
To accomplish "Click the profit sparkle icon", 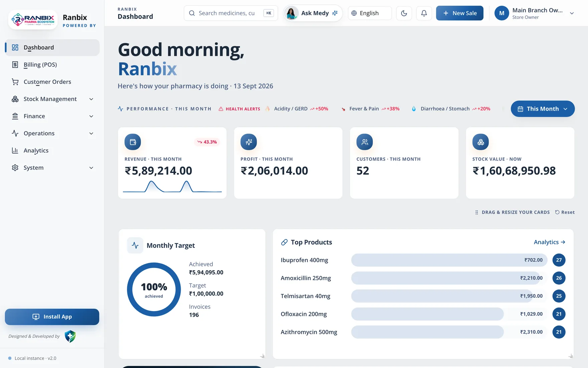I will point(249,142).
